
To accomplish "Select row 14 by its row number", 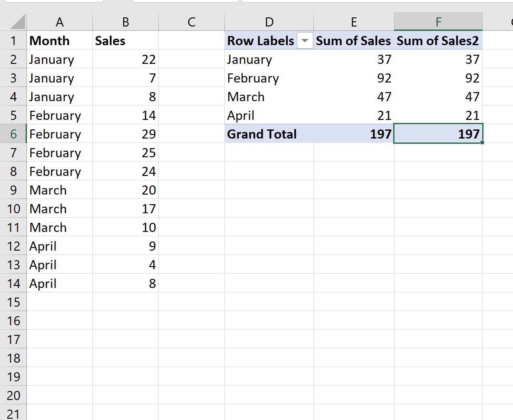I will tap(13, 283).
